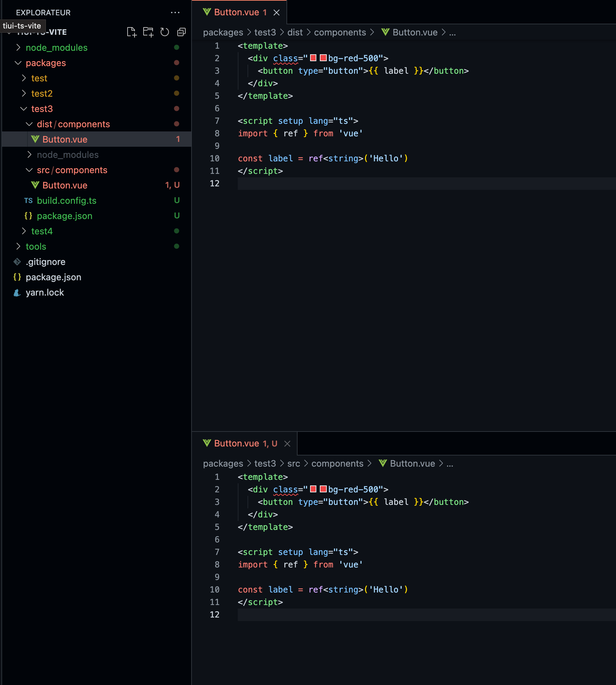Screen dimensions: 616x685
Task: Open Button.vue under dist/components
Action: point(97,139)
